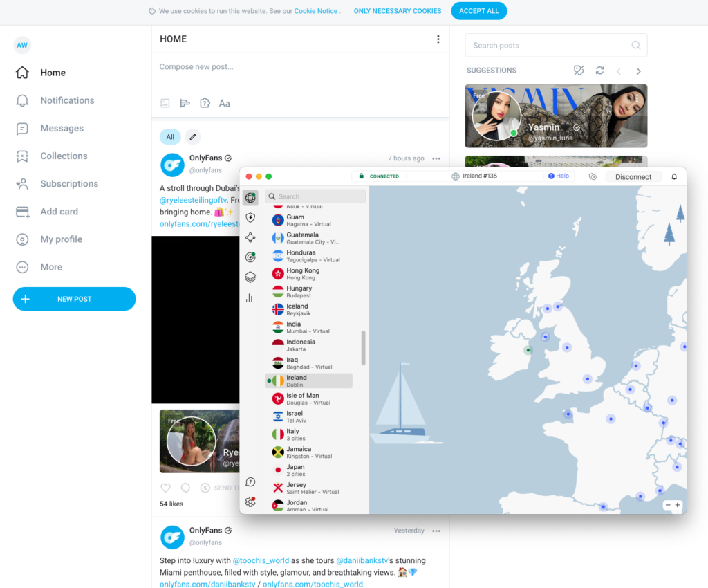
Task: Open VPN notifications with the bell icon
Action: click(x=674, y=176)
